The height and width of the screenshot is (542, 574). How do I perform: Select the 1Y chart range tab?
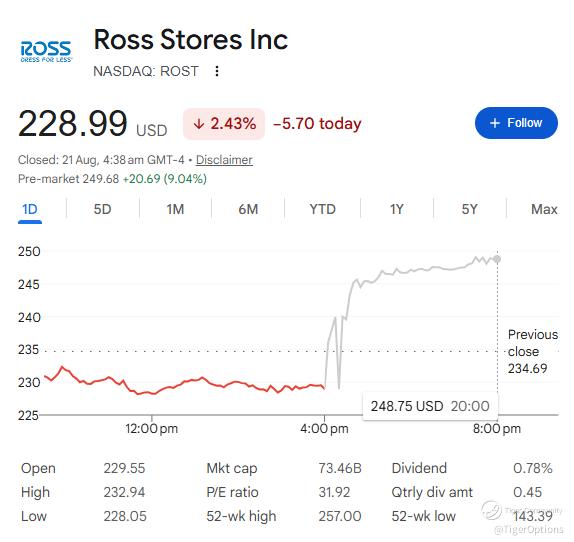point(397,210)
